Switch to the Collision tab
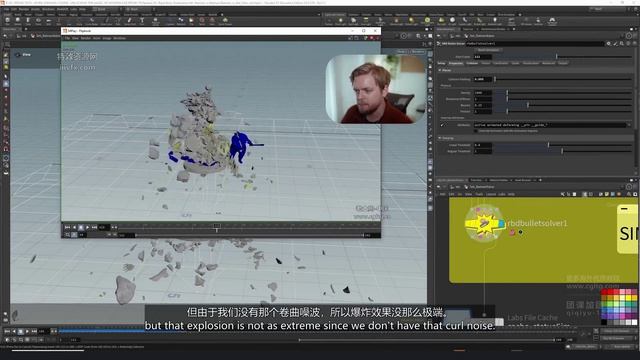 pos(472,63)
